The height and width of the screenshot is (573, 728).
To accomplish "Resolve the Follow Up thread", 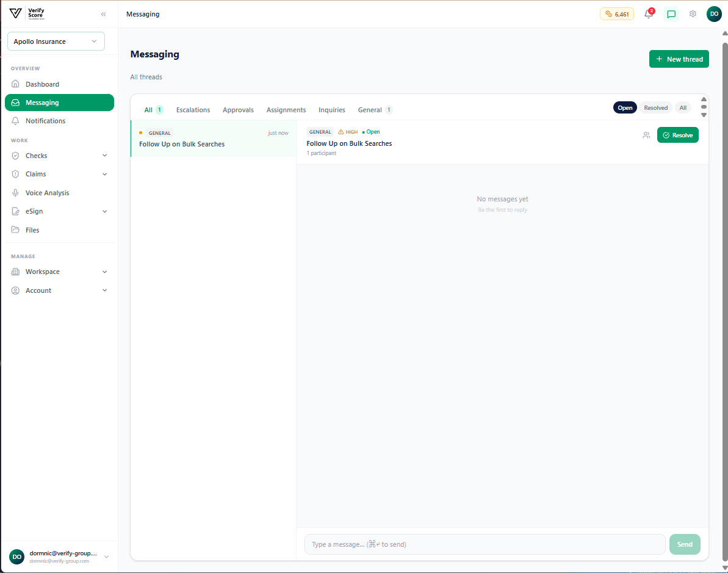I will pos(677,135).
